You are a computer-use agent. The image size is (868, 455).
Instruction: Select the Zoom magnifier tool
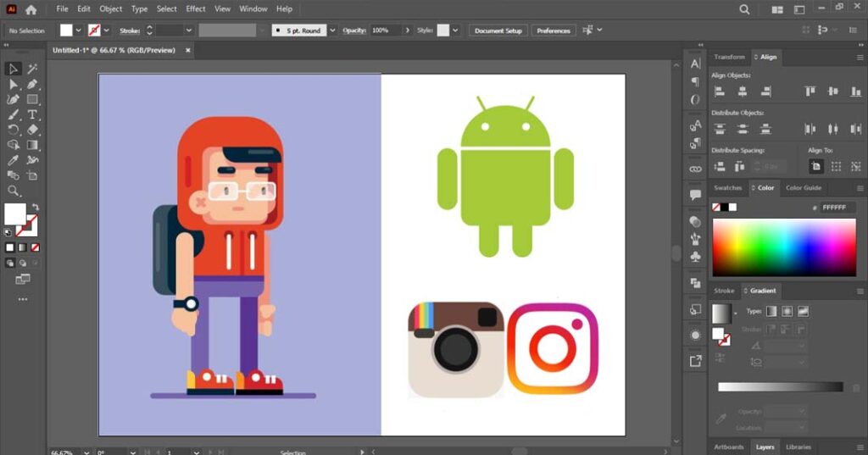pos(13,191)
